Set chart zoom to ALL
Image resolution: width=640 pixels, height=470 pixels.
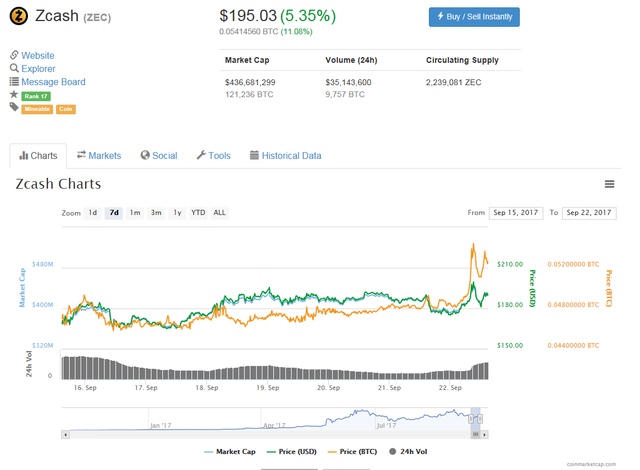[x=220, y=213]
